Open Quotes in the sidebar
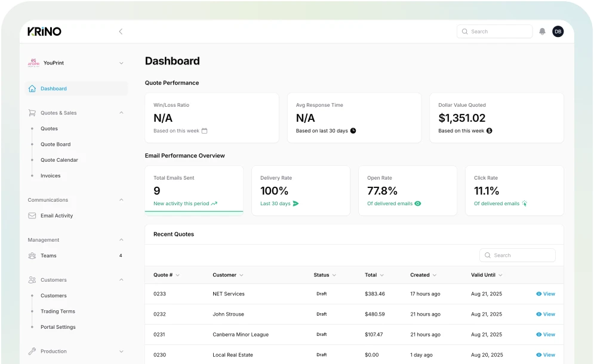 (49, 129)
